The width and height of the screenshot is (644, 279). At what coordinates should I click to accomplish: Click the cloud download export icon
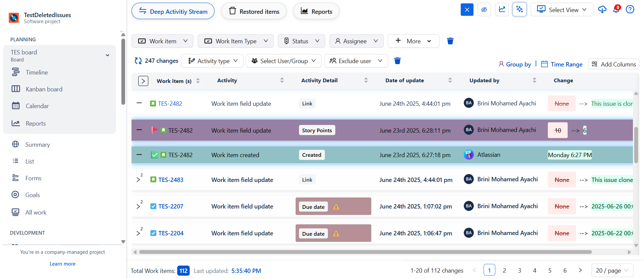click(602, 9)
